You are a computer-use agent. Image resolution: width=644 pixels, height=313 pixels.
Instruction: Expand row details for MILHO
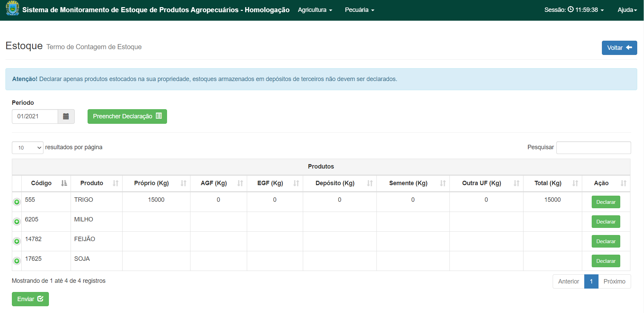tap(17, 222)
